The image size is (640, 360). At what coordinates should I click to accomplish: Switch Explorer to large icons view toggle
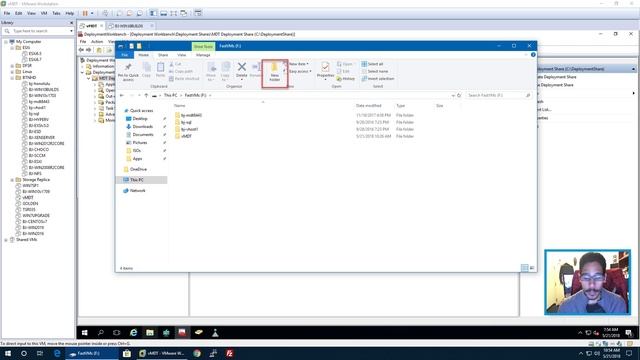[x=532, y=268]
